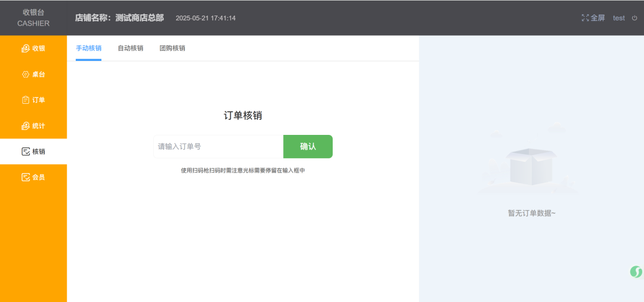
Task: Click the scanner hint text 使用扫码枪扫码时
Action: (x=243, y=170)
